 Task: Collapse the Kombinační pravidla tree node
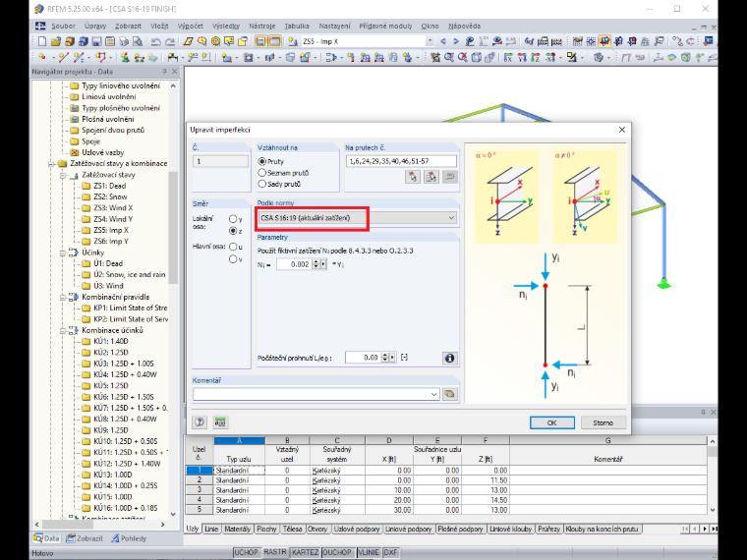tap(62, 297)
